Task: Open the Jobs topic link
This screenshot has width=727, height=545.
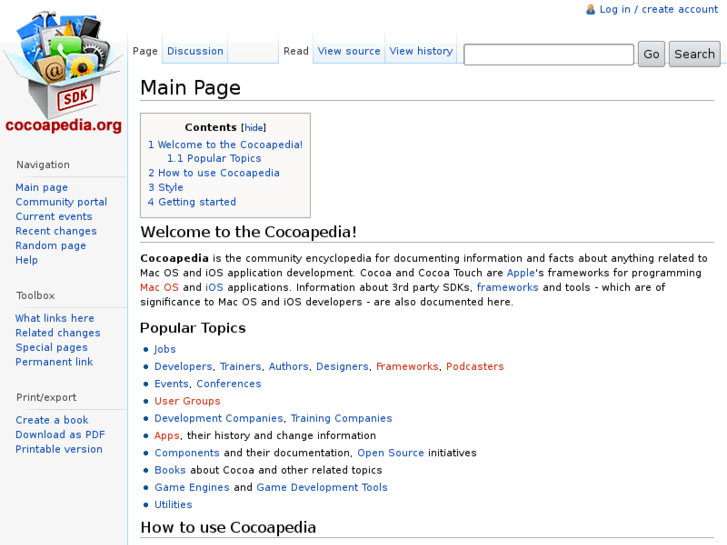Action: click(165, 349)
